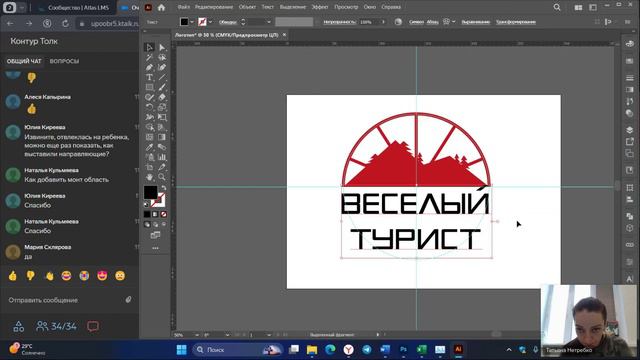Switch to ОБЩИЙ ЧАТ tab
Viewport: 640px width, 360px height.
(24, 61)
